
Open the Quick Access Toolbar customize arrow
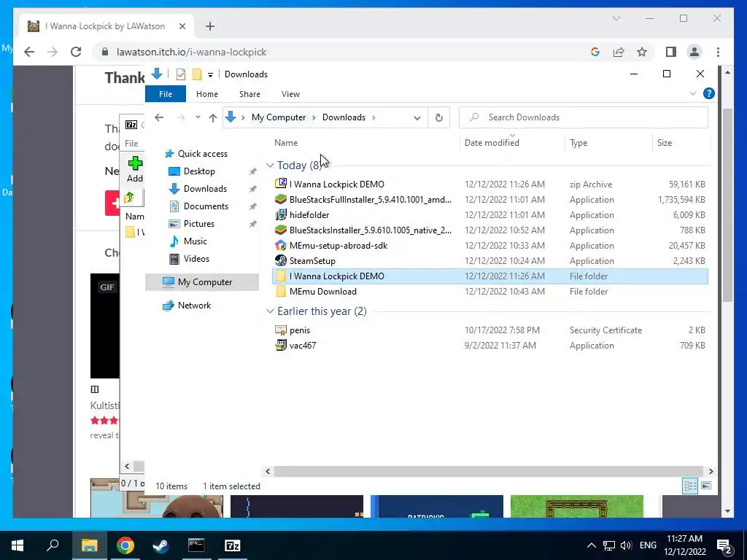coord(210,75)
